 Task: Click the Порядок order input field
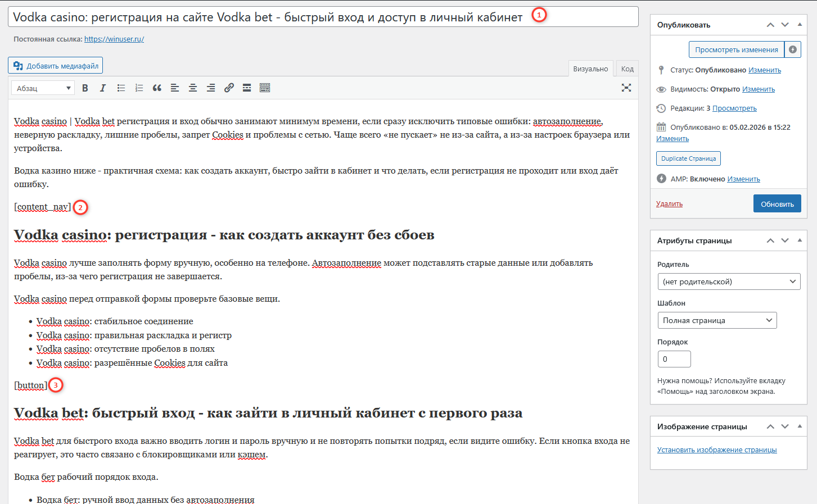674,359
